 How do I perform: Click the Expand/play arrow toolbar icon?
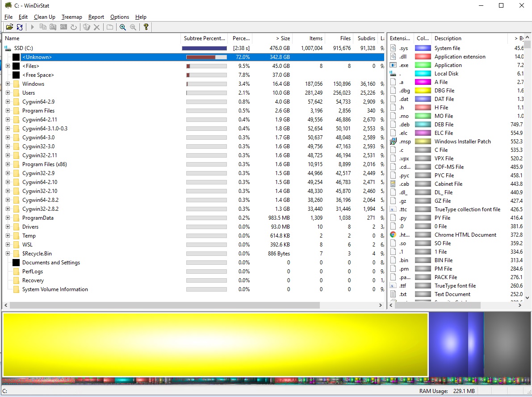point(33,27)
